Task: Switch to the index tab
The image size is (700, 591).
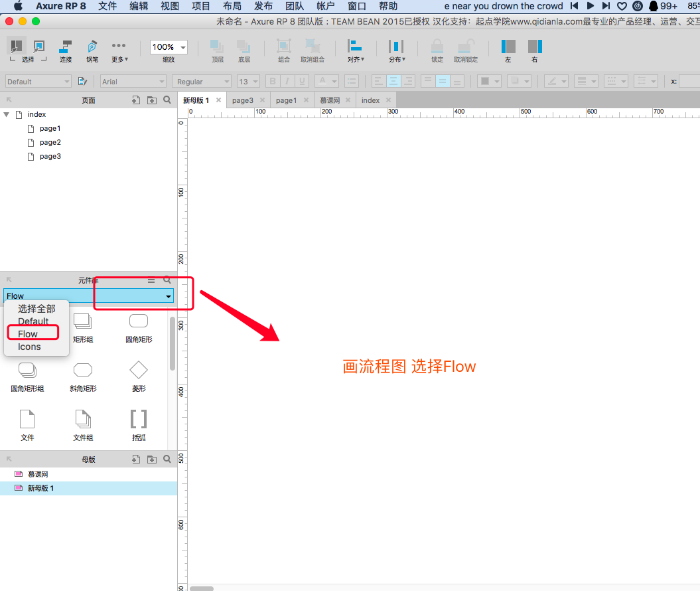Action: (x=370, y=100)
